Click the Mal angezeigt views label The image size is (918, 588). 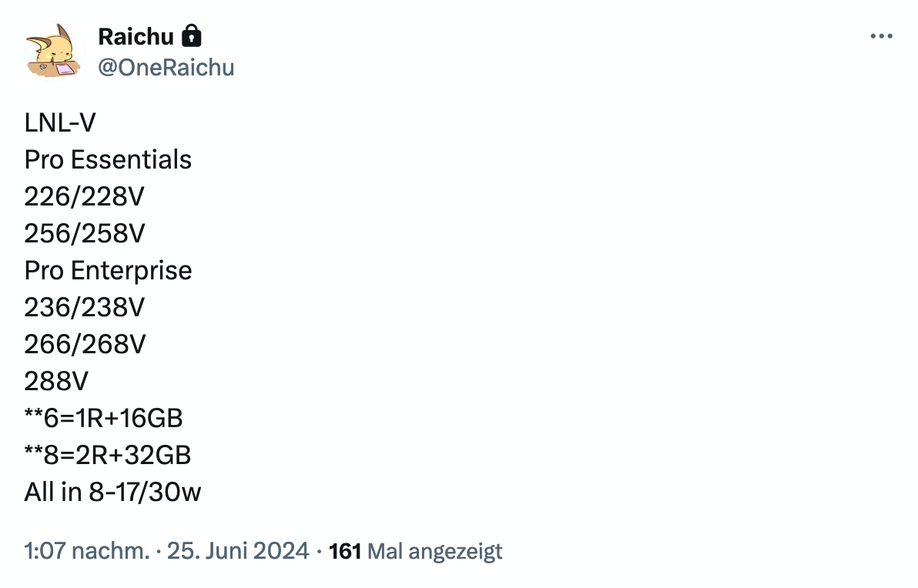434,551
